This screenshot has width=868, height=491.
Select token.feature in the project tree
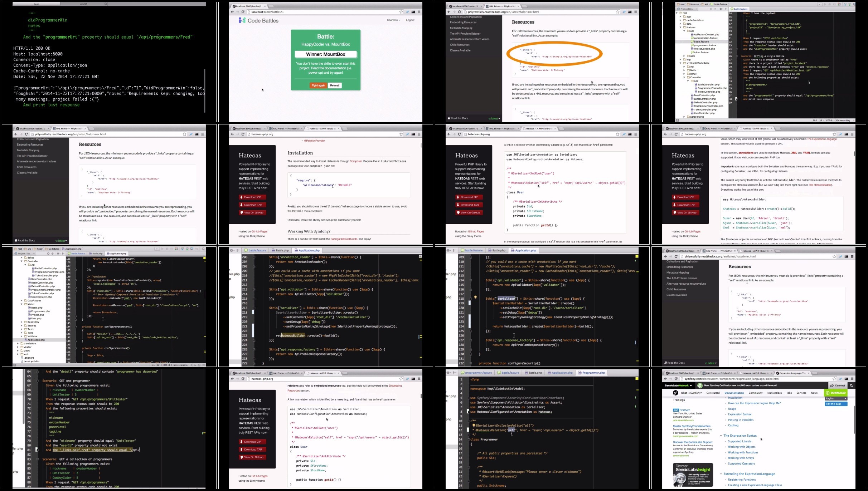(x=700, y=52)
